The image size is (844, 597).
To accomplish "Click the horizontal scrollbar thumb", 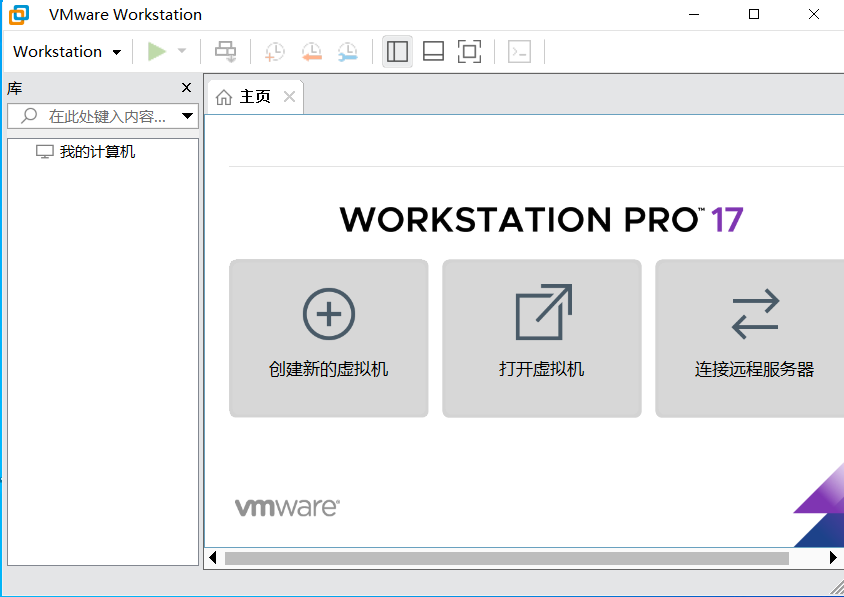I will click(x=507, y=558).
